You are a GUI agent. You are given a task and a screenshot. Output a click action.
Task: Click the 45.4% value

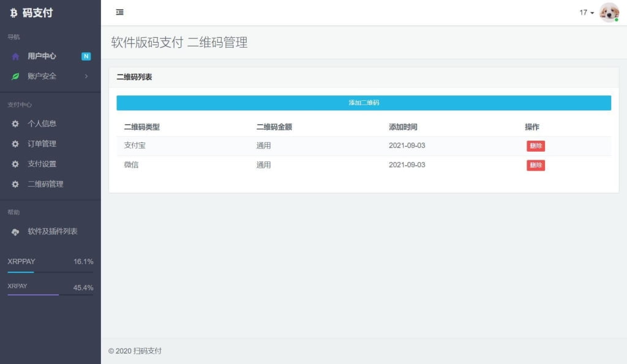click(83, 288)
